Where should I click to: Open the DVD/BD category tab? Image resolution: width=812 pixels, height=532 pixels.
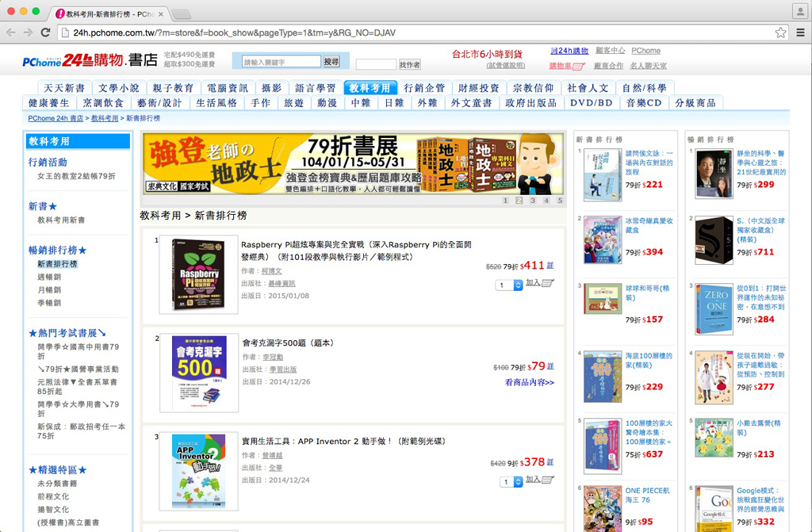tap(592, 102)
